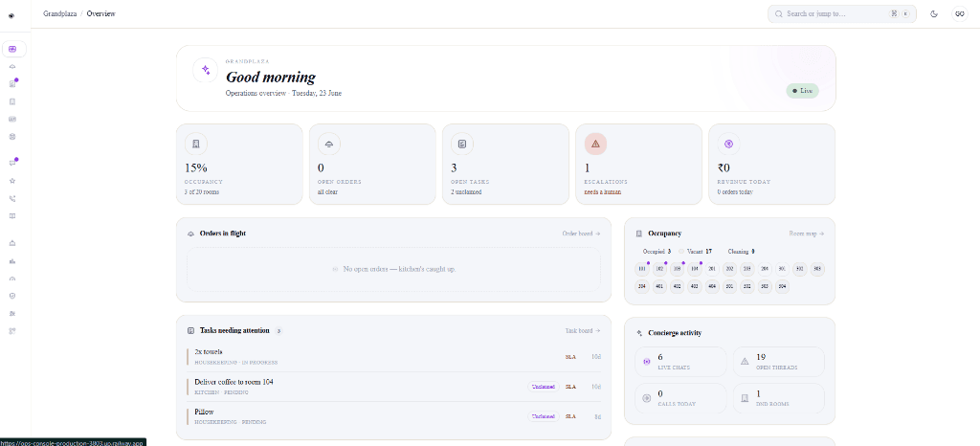
Task: Open the 1 Escalations stat card
Action: pos(638,165)
